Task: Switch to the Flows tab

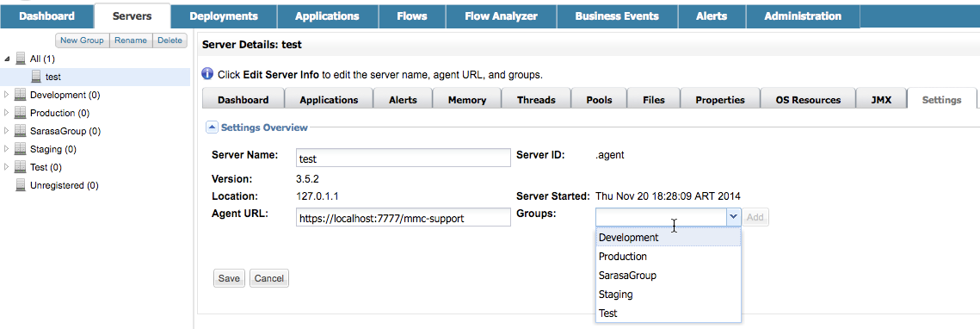Action: 412,16
